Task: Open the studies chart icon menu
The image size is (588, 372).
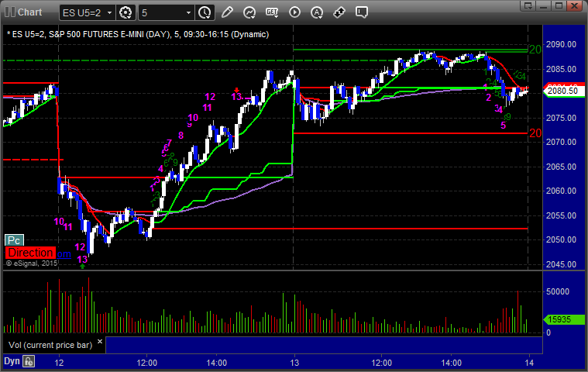Action: coord(249,12)
